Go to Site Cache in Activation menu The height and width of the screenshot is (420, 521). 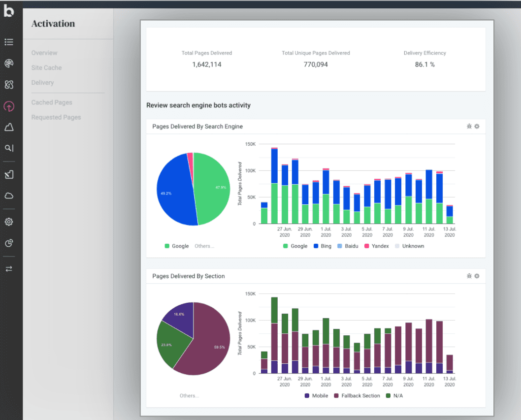pos(46,68)
